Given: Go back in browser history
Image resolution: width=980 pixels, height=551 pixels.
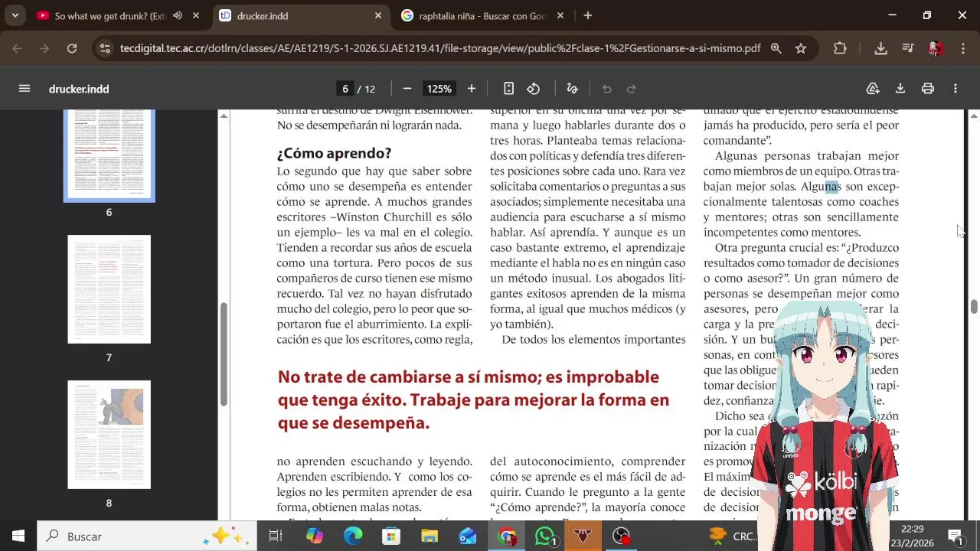Looking at the screenshot, I should click(x=17, y=48).
